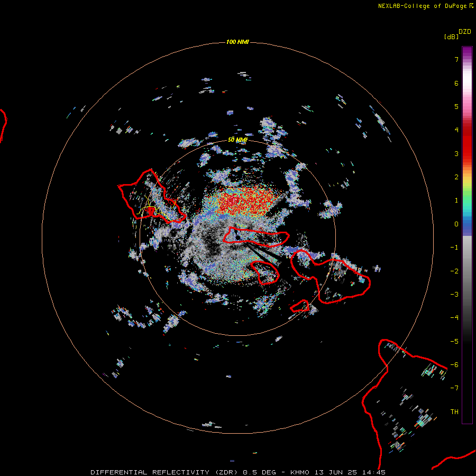
Task: Click the [dB] units label
Action: pyautogui.click(x=451, y=36)
